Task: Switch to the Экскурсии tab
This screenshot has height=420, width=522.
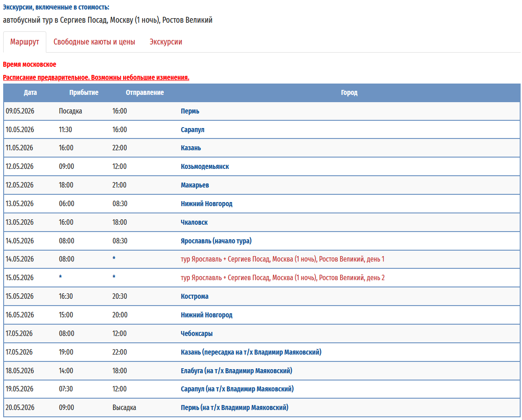Action: click(166, 42)
